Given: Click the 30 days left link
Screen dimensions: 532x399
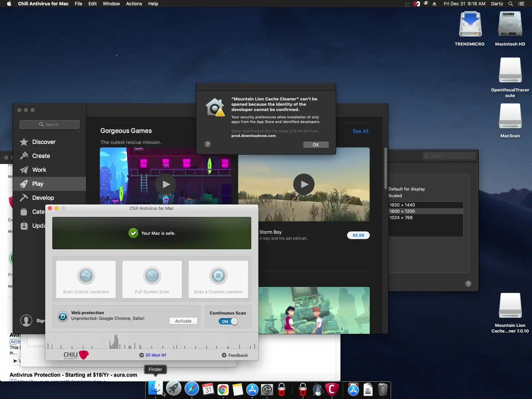Looking at the screenshot, I should click(x=156, y=355).
